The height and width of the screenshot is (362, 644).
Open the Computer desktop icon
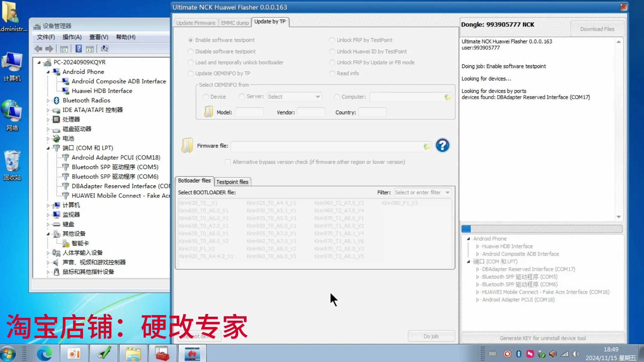coord(12,66)
